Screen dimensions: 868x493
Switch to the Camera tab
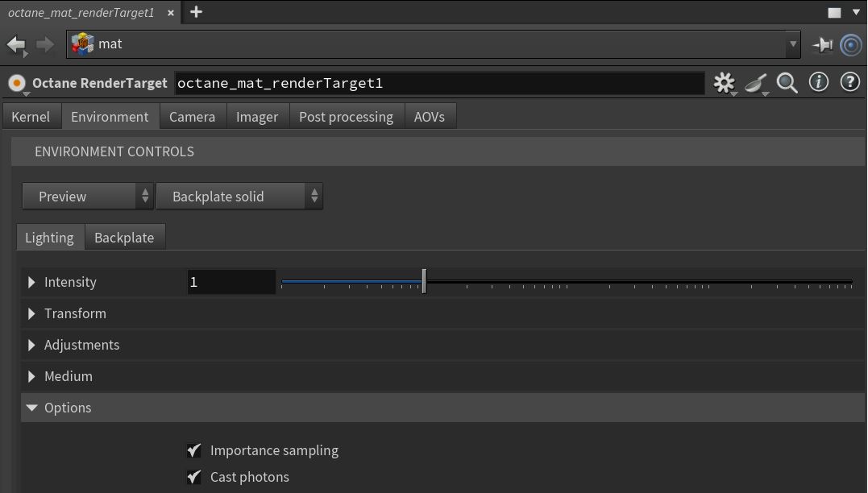click(192, 117)
